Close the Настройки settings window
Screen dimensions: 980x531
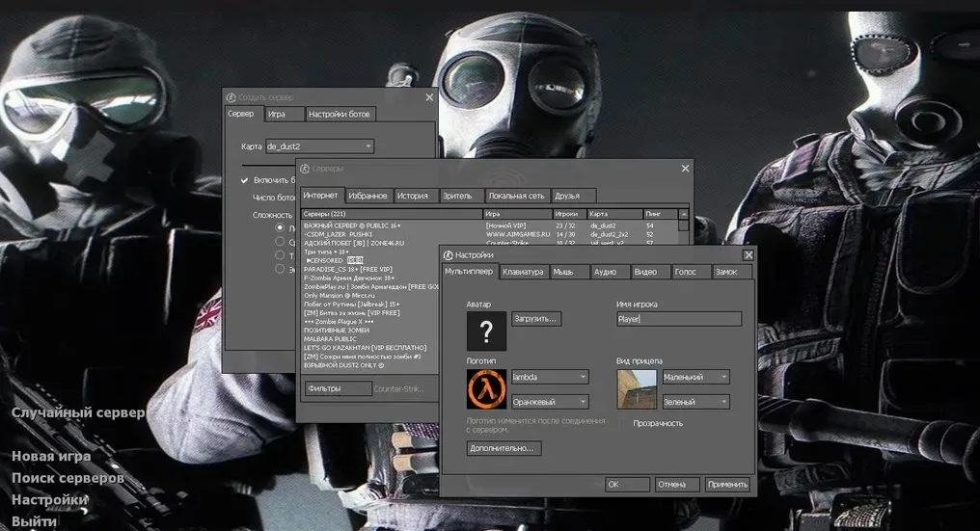(748, 255)
